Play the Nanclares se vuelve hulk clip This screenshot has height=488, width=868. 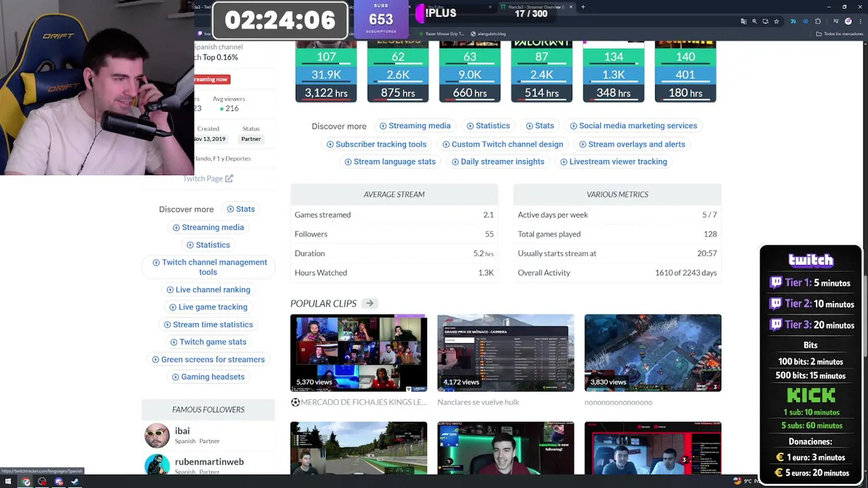(x=505, y=352)
